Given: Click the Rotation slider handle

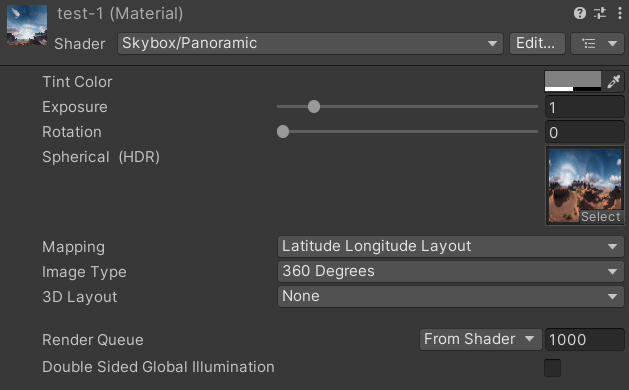Looking at the screenshot, I should (283, 131).
